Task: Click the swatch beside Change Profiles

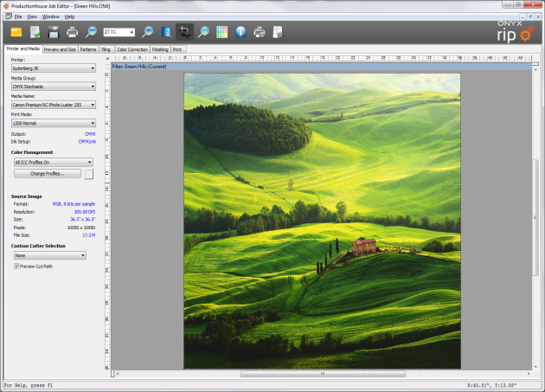Action: point(88,174)
